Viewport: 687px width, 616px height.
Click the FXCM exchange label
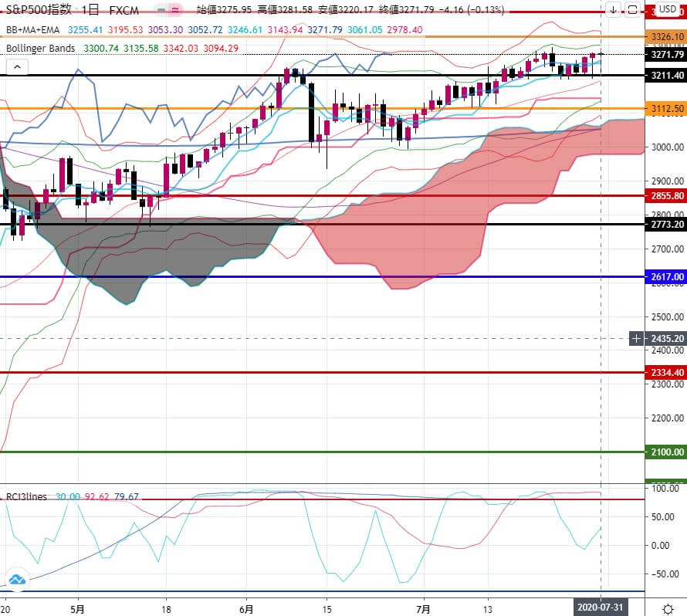click(x=124, y=10)
